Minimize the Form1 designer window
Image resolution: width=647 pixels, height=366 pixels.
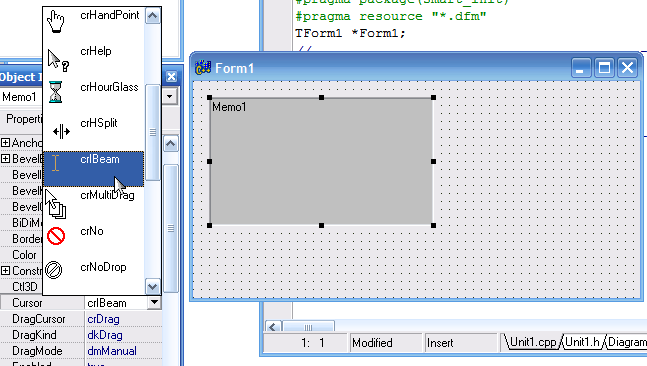(x=581, y=68)
